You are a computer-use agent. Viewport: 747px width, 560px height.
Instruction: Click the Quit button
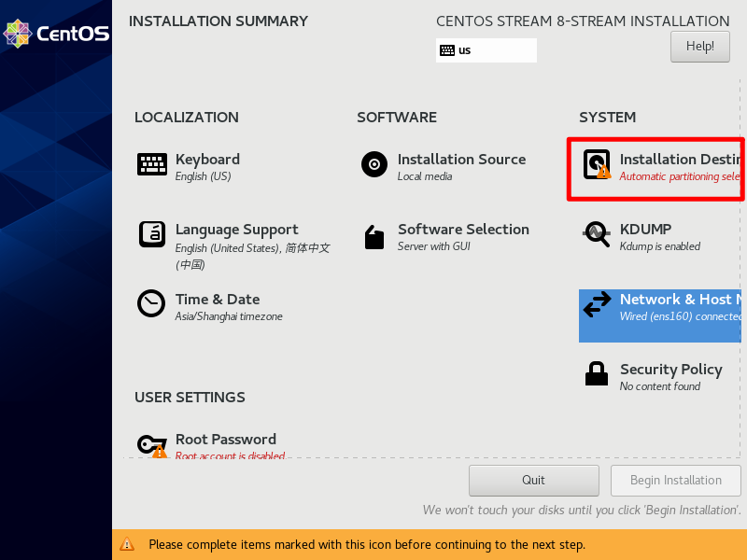tap(533, 480)
